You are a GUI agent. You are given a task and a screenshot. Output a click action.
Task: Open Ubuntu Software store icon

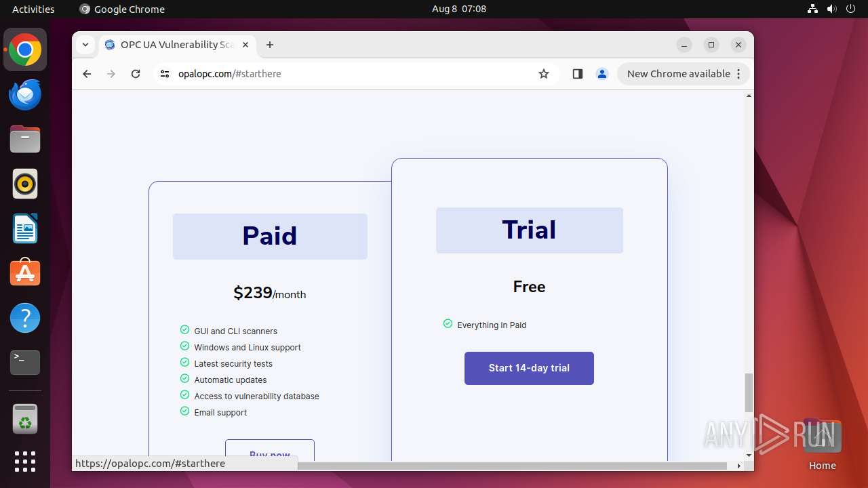(x=25, y=273)
